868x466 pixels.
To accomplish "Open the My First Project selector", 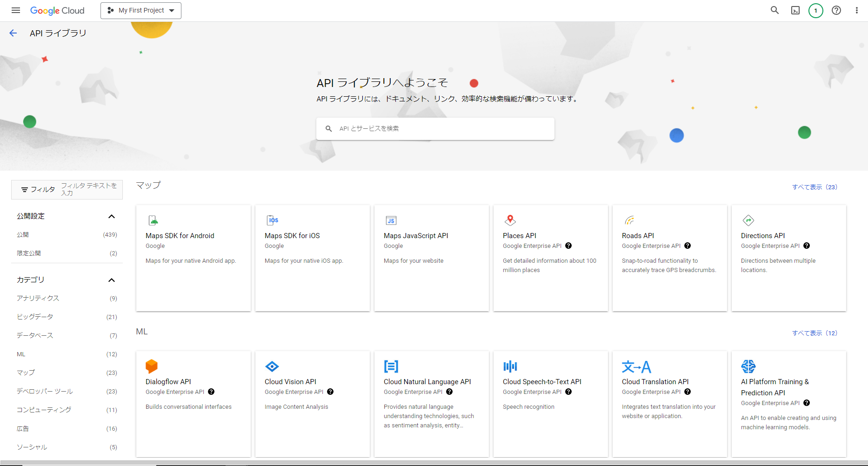I will [141, 10].
